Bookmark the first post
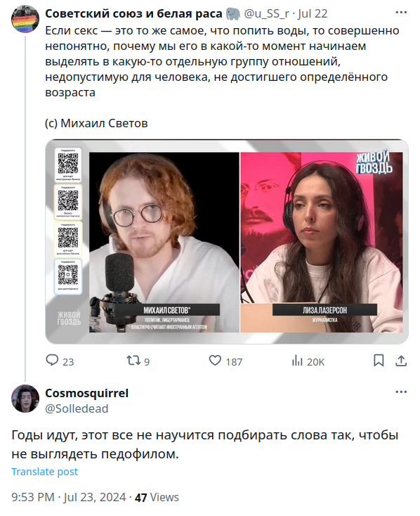Screen dimensions: 420x516 [x=379, y=361]
